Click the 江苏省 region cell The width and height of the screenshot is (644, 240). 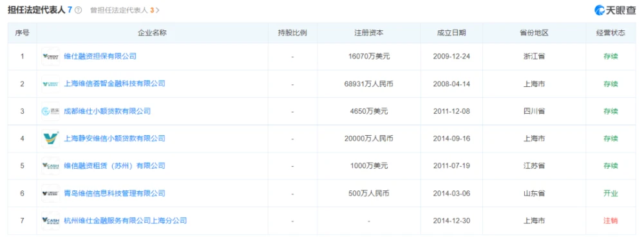(x=534, y=166)
